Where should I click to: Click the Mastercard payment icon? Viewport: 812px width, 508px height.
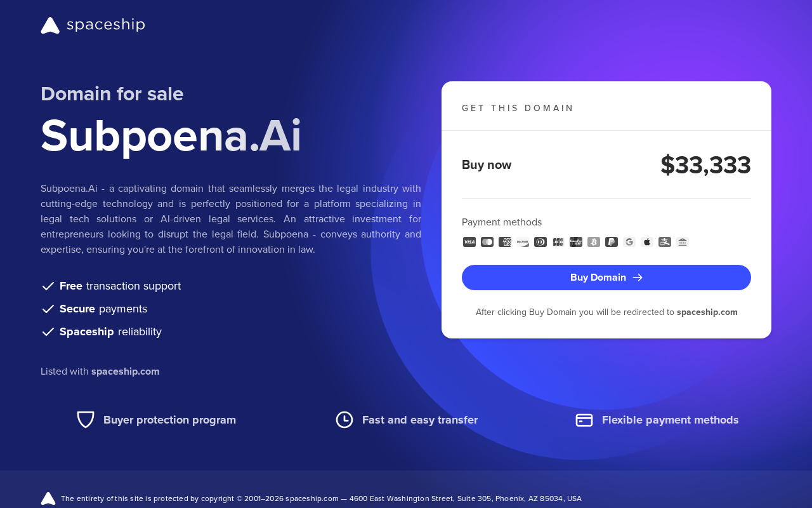(487, 242)
